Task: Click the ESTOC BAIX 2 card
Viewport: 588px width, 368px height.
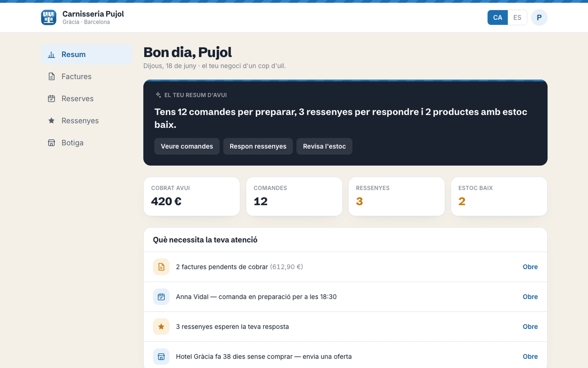Action: click(x=499, y=197)
